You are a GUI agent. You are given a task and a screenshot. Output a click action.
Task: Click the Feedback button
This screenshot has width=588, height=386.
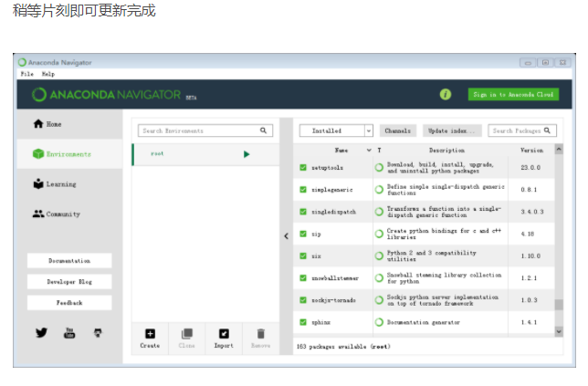point(69,302)
